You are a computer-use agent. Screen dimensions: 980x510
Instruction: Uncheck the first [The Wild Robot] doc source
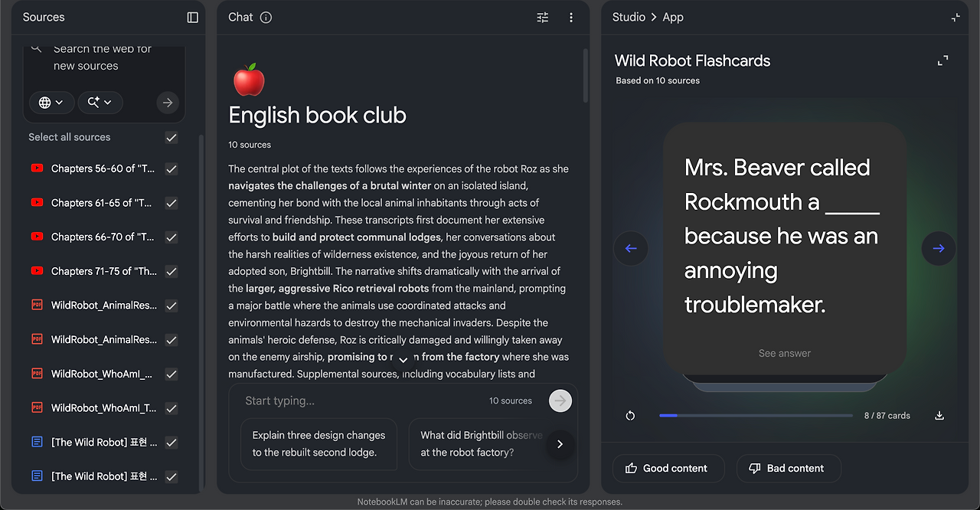(x=171, y=442)
